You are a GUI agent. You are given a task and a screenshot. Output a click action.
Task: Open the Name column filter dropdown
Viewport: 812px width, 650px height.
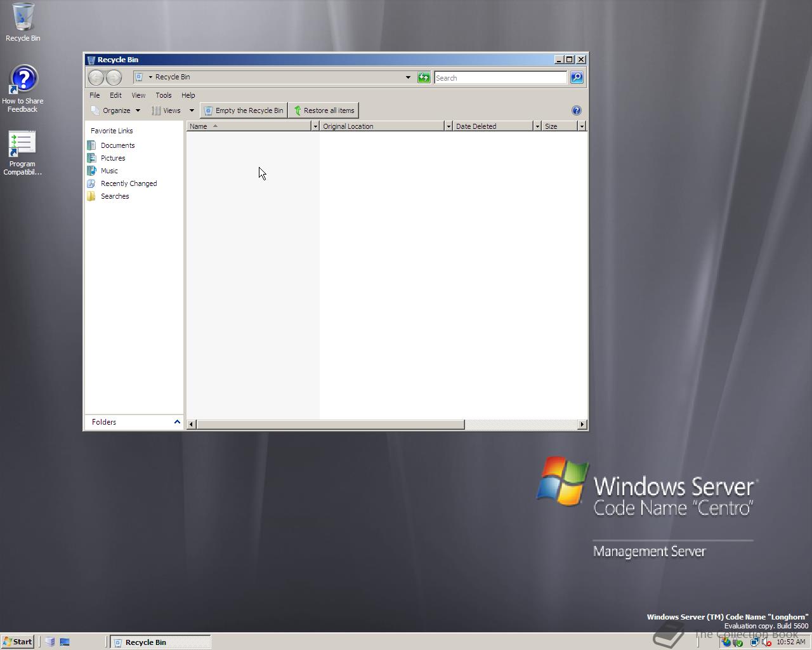pyautogui.click(x=315, y=126)
